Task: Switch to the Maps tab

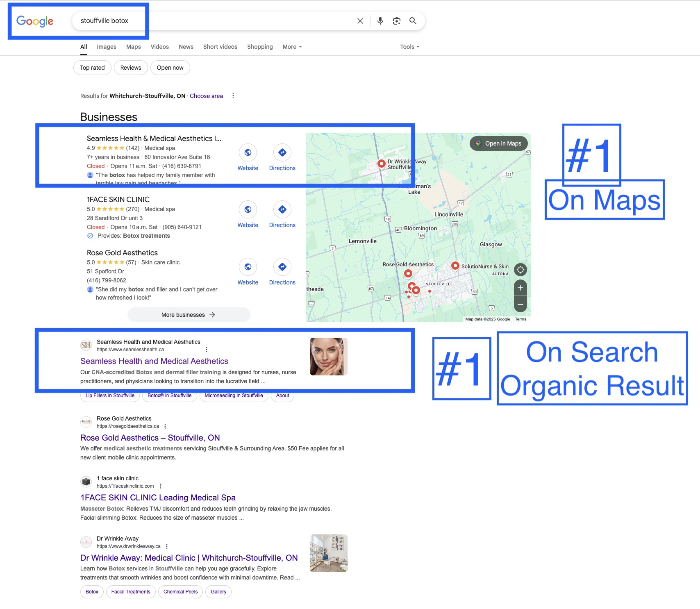Action: pos(134,47)
